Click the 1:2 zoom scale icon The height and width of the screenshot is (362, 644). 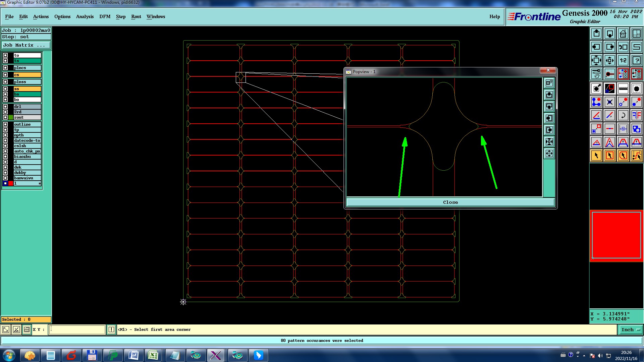click(x=623, y=60)
